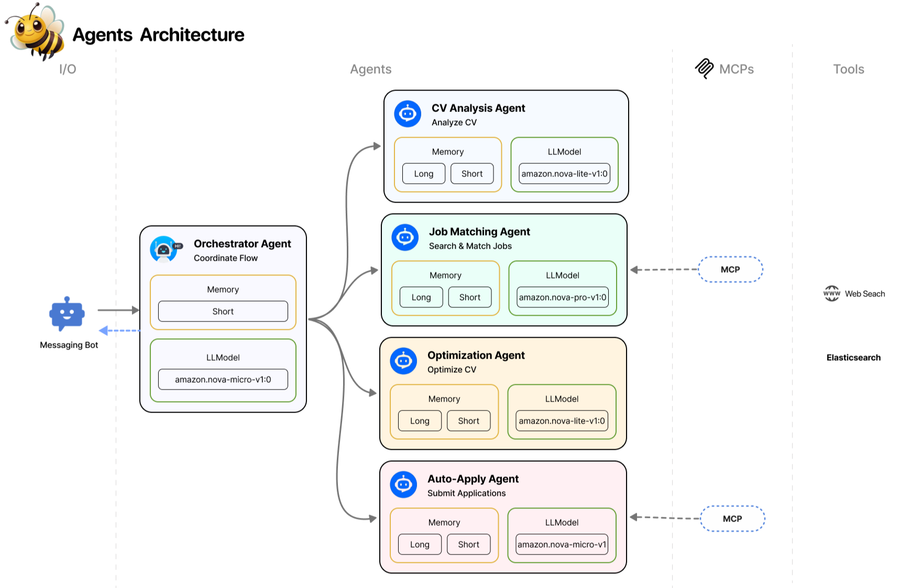Click the LLModel label in Job Matching Agent
The width and height of the screenshot is (911, 588).
click(563, 275)
